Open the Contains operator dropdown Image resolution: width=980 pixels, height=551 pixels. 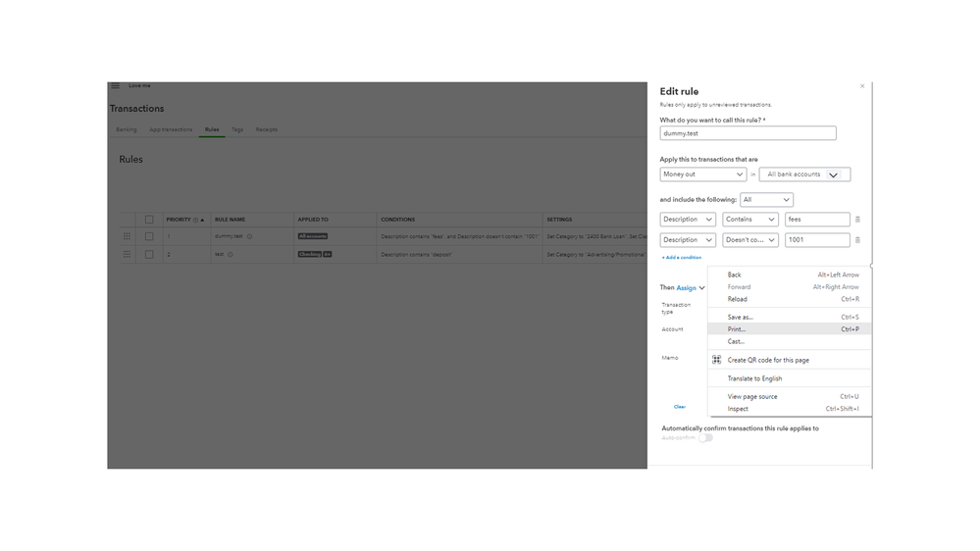point(750,220)
